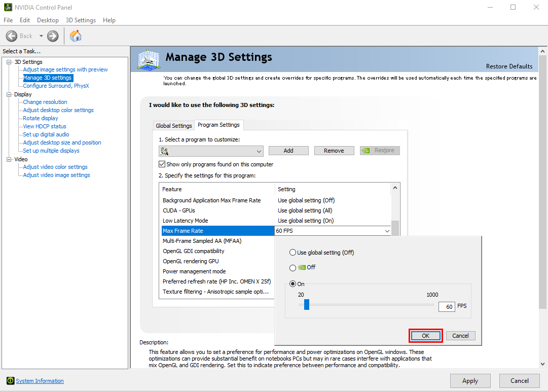Click the main panel scroll up arrow
The image size is (548, 392).
(x=542, y=51)
